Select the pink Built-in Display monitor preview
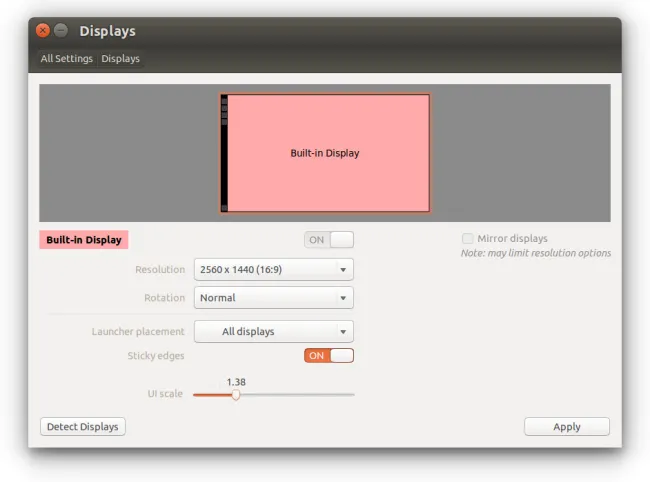Image resolution: width=650 pixels, height=482 pixels. point(325,153)
